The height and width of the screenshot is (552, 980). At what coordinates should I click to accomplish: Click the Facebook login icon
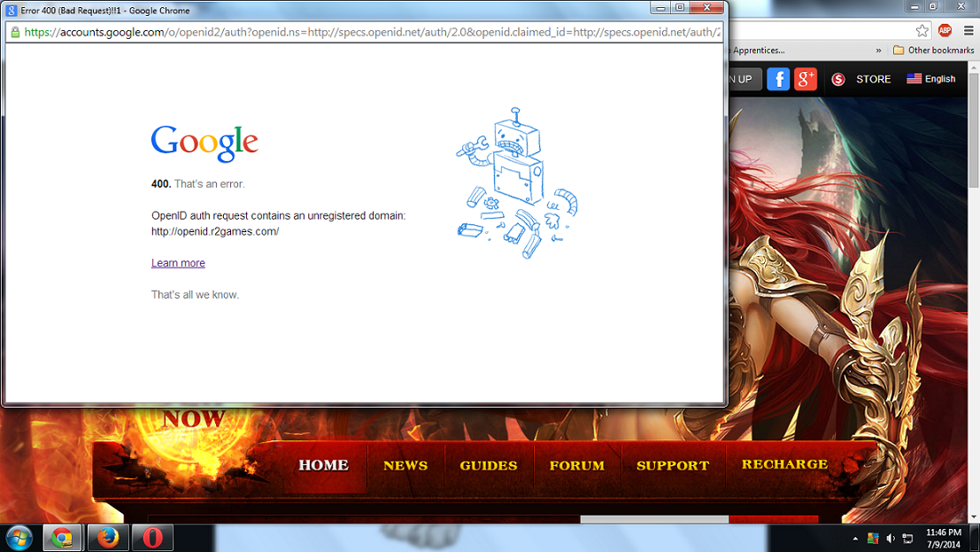point(778,79)
